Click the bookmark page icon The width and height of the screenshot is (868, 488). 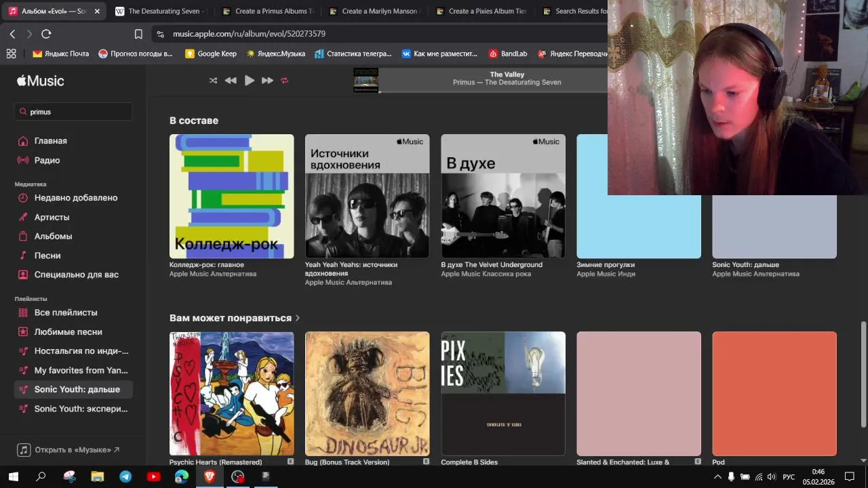click(x=138, y=34)
